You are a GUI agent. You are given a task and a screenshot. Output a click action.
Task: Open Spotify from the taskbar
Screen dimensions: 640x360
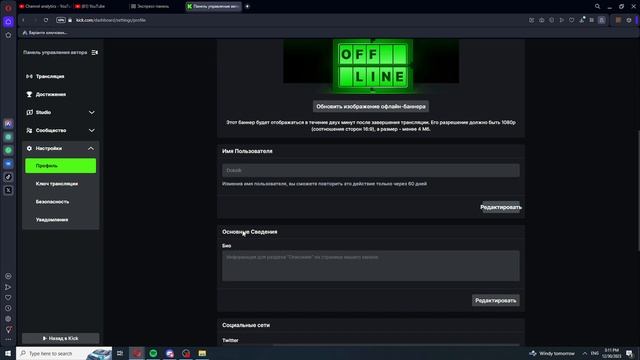pos(153,353)
